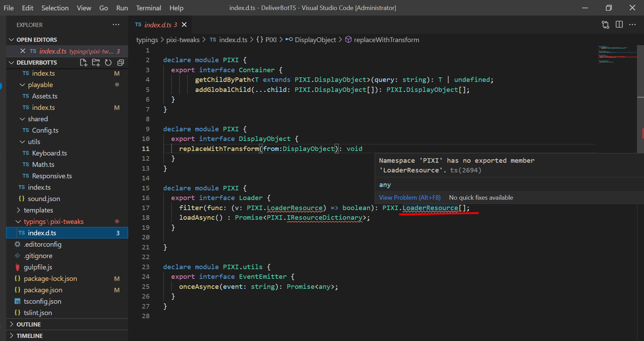Close index.d.ts in Open Editors list

[x=23, y=51]
